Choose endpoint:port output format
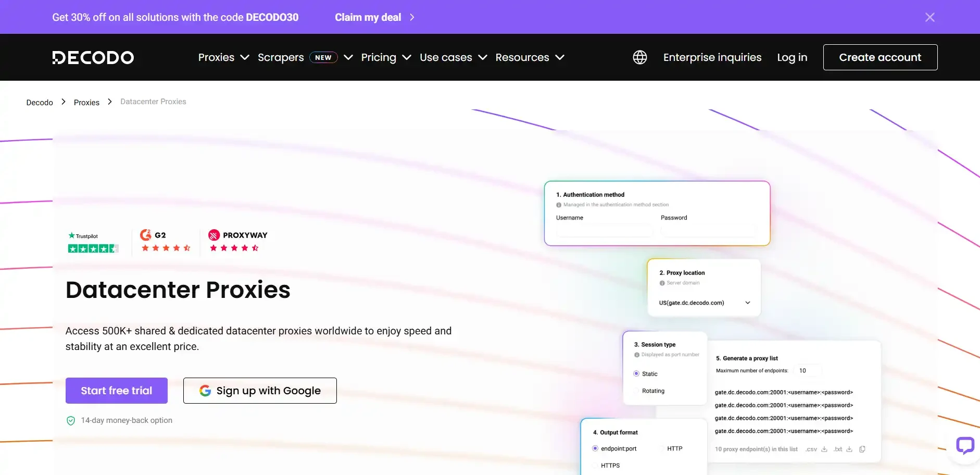 coord(595,448)
